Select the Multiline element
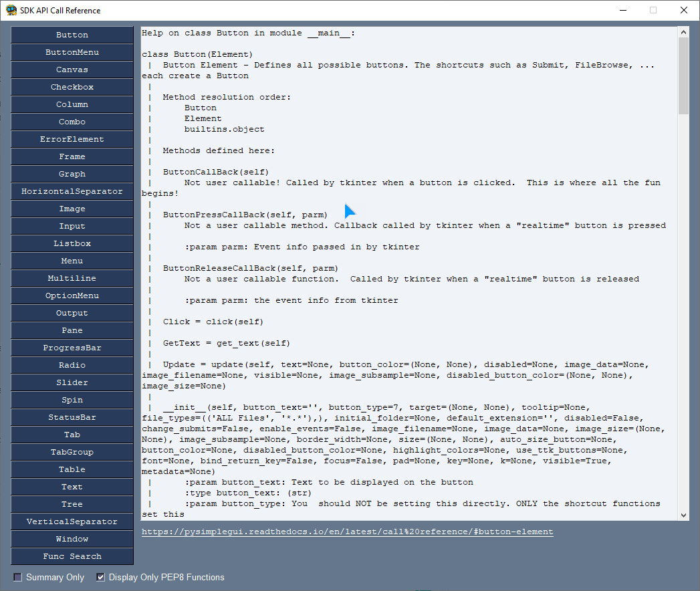 click(72, 278)
